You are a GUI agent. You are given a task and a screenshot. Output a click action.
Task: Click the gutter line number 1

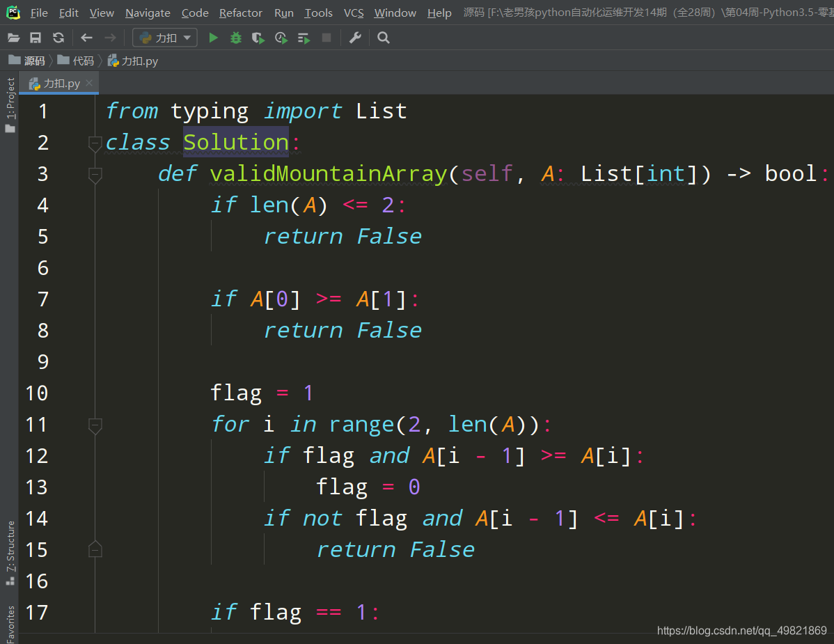(x=43, y=111)
